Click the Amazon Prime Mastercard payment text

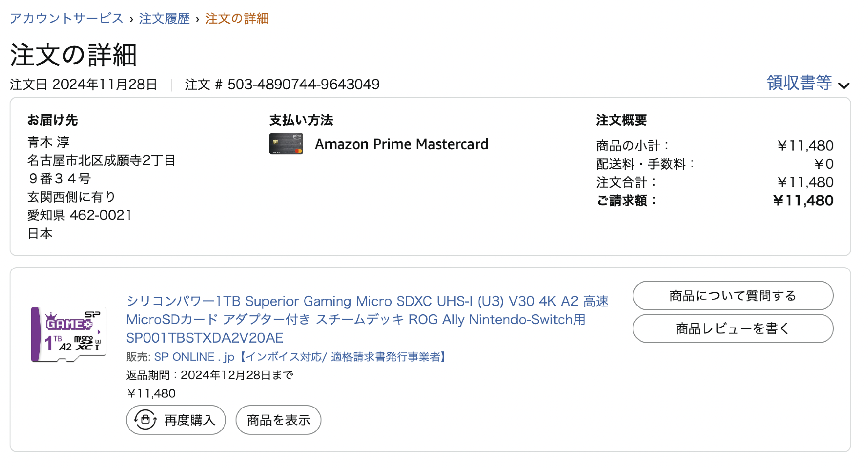pos(401,144)
